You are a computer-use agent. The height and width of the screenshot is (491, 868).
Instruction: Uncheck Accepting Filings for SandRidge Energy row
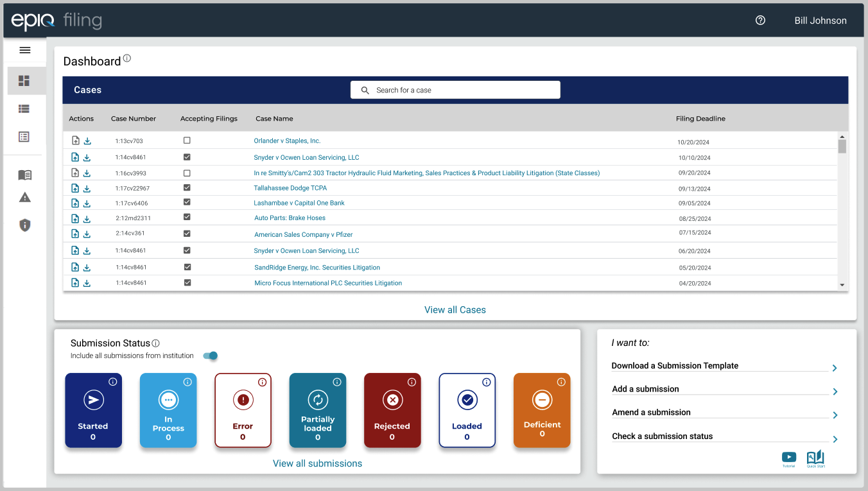187,266
